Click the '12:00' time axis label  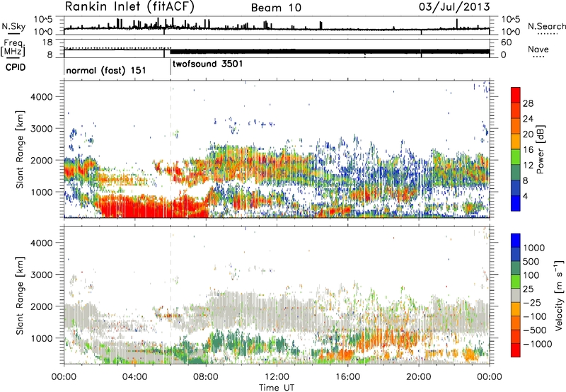[x=277, y=377]
